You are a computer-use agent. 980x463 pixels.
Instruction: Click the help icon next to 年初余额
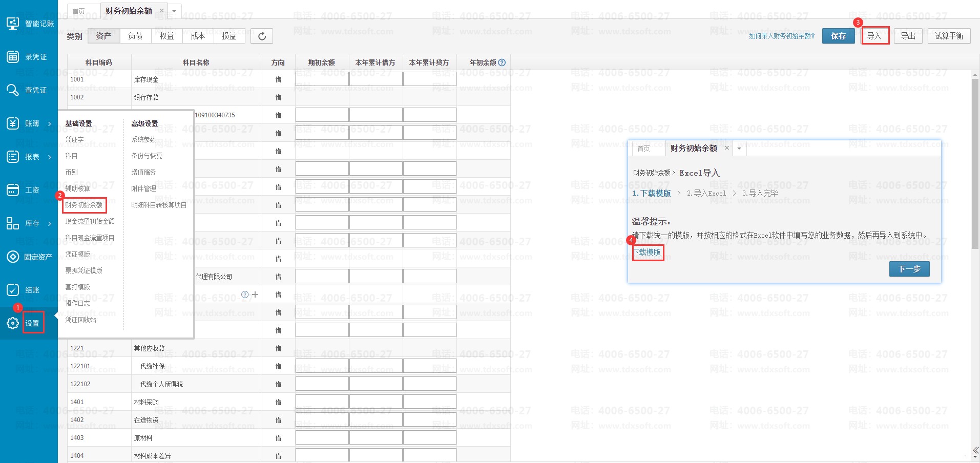(502, 62)
